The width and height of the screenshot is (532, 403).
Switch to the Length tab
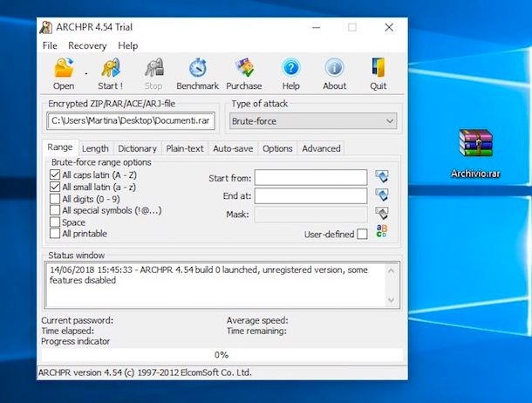[95, 148]
